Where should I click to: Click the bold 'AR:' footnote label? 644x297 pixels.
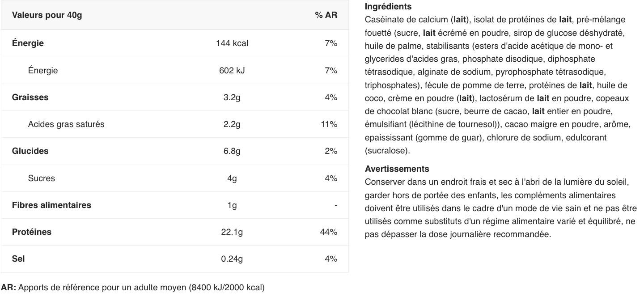(x=8, y=288)
